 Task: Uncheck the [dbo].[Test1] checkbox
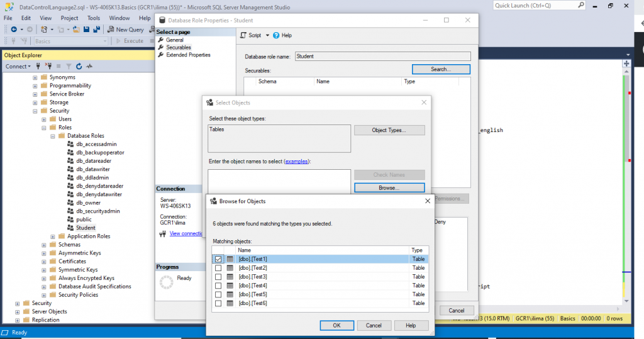tap(218, 259)
